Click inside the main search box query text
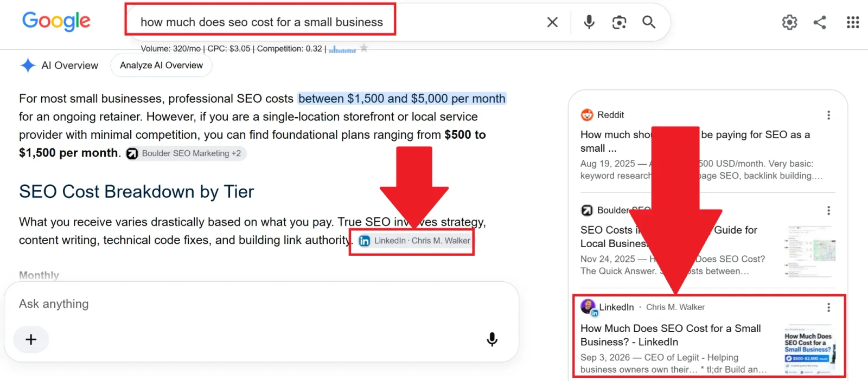 (x=261, y=22)
